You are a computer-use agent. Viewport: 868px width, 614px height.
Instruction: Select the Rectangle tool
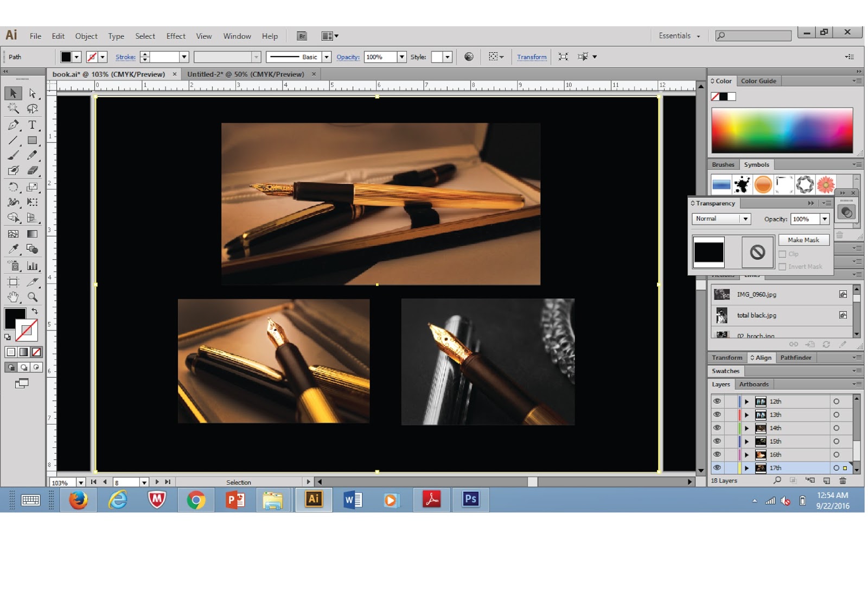click(33, 140)
